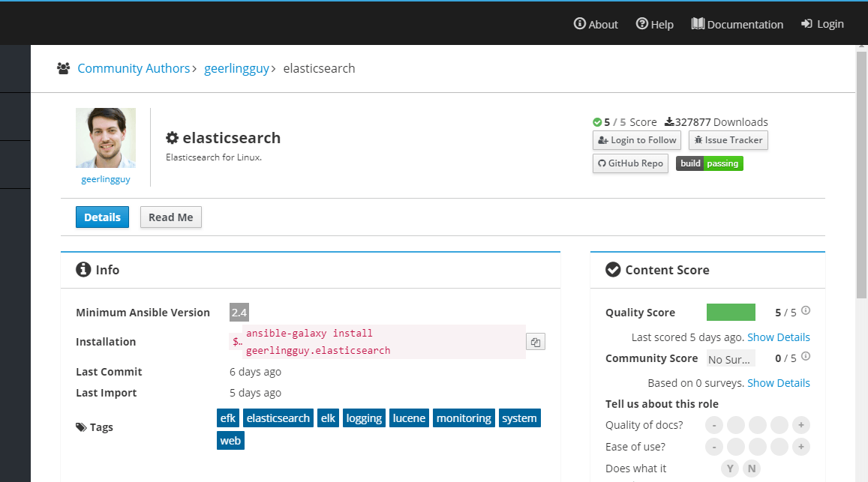Open the Issue Tracker

point(728,140)
